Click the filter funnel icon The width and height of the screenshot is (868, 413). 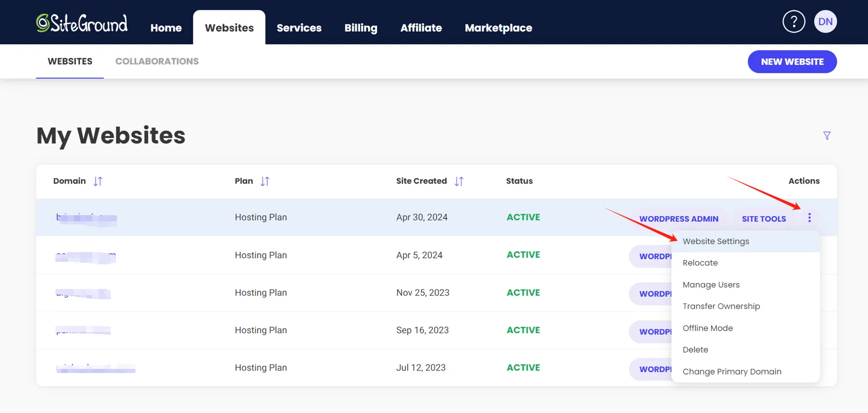(x=827, y=136)
